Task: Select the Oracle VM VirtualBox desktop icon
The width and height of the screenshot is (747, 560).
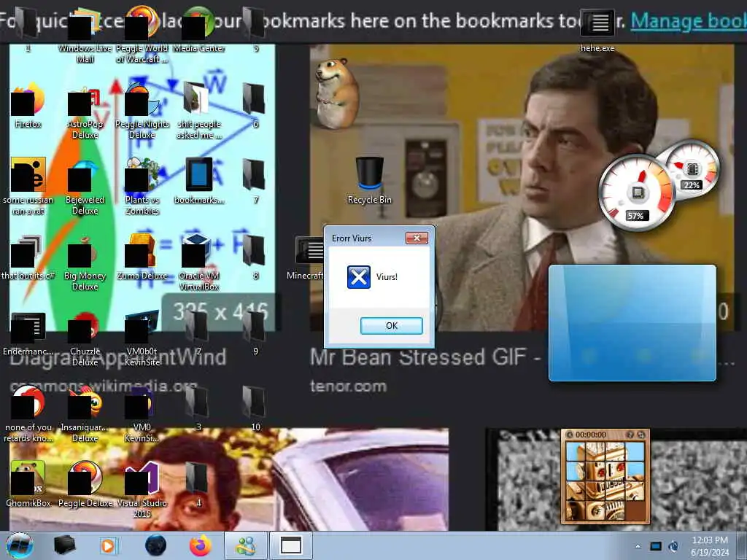Action: point(198,262)
